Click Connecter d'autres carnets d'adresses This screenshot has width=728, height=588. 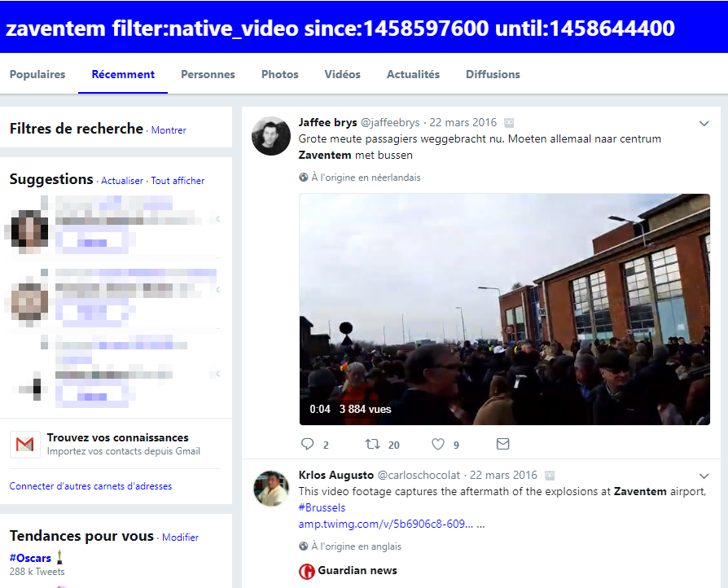click(90, 486)
